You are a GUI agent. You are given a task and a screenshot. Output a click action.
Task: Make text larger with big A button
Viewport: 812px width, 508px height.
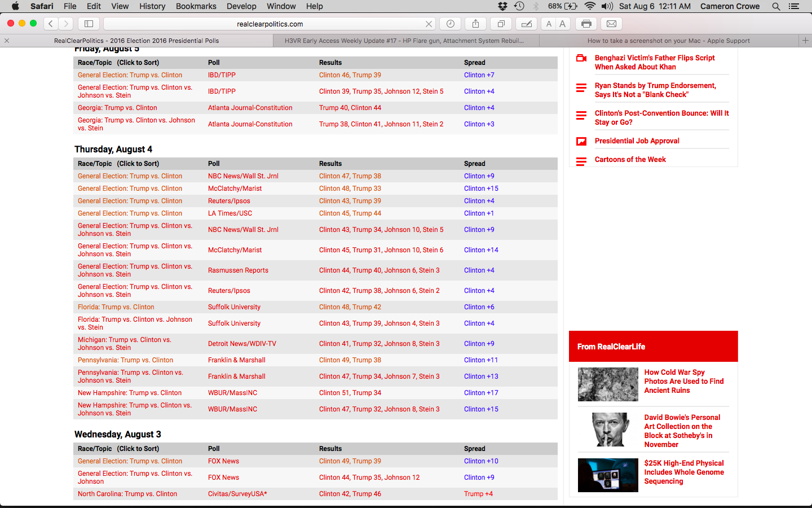click(x=562, y=24)
